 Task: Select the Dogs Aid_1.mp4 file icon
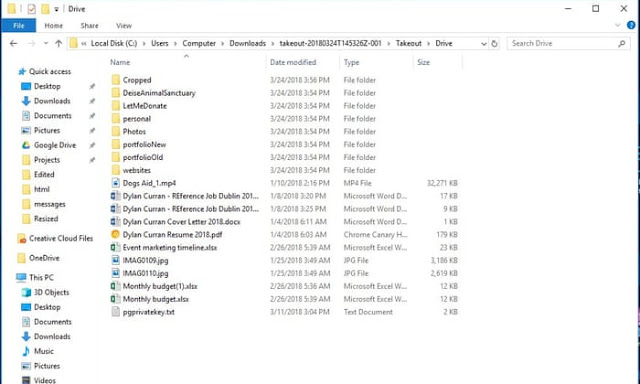click(116, 183)
